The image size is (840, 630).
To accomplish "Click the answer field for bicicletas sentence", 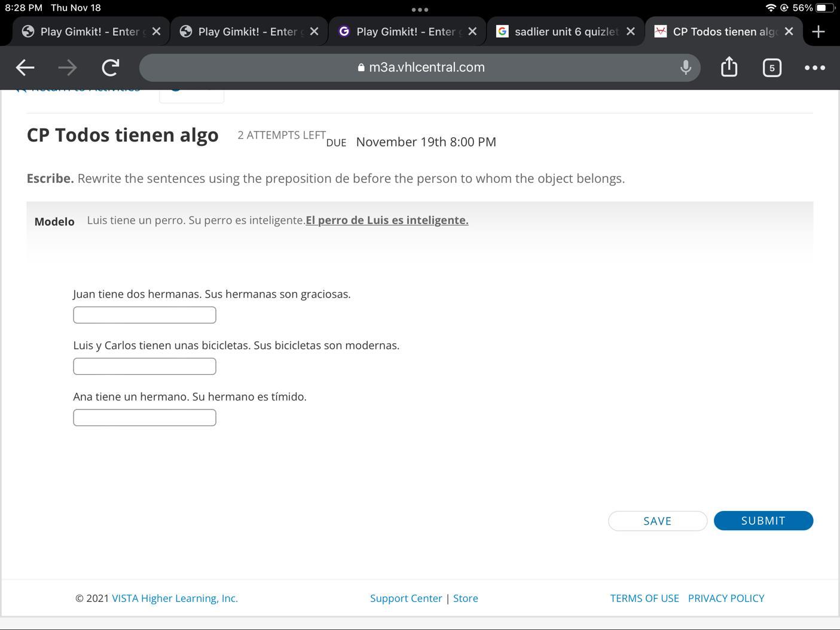I will coord(145,366).
